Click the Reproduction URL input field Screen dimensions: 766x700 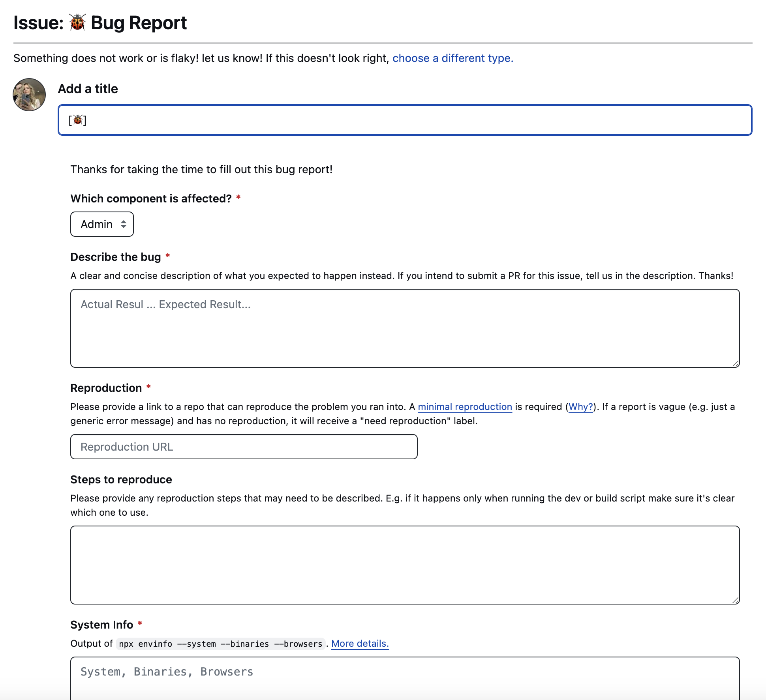coord(244,447)
